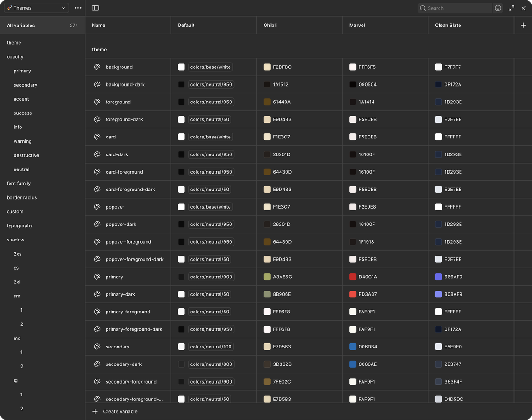Click the search filter icon
Viewport: 532px width, 420px height.
tap(498, 8)
